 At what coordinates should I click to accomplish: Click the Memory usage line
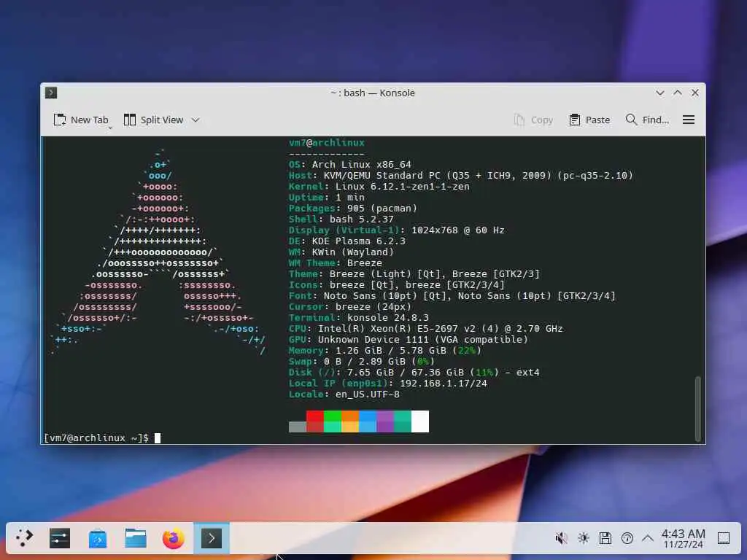[x=385, y=351]
